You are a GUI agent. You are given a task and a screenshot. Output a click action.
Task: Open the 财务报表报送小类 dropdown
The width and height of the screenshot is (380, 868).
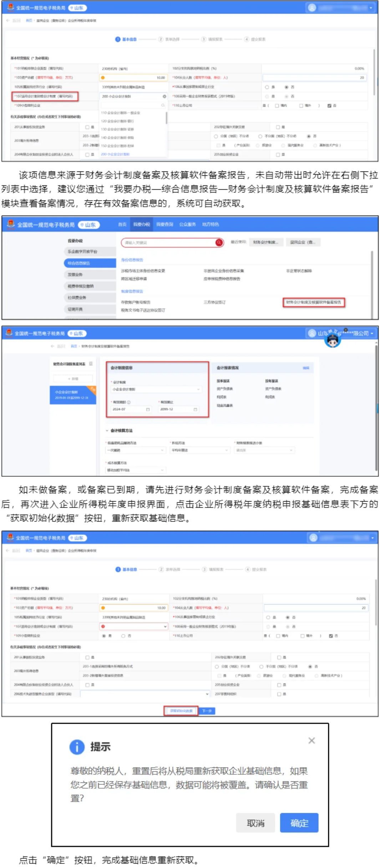[x=264, y=450]
